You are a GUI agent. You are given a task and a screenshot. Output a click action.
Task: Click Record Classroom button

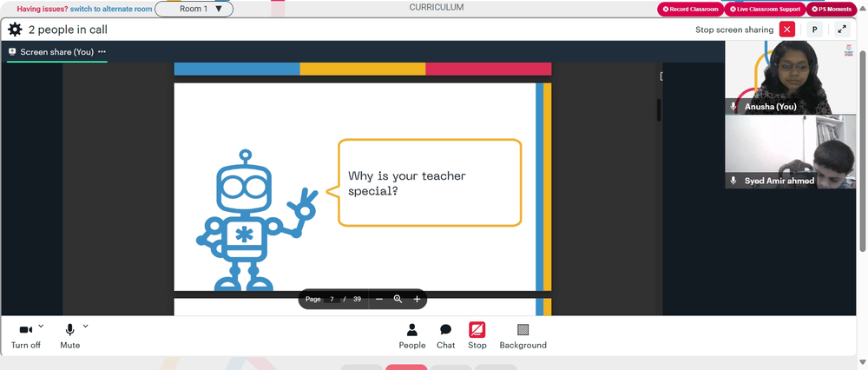(690, 10)
